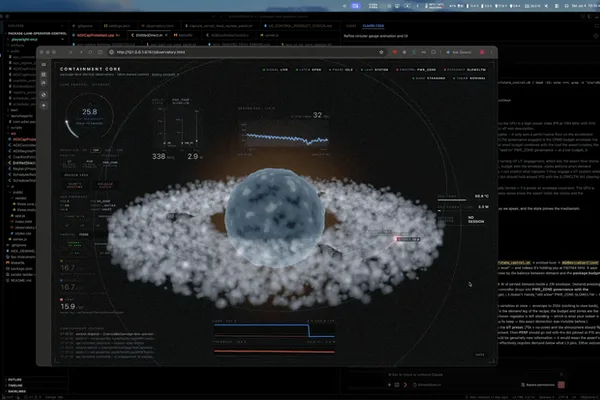Click the top icon in the browser side panel
The image size is (600, 400).
click(44, 64)
